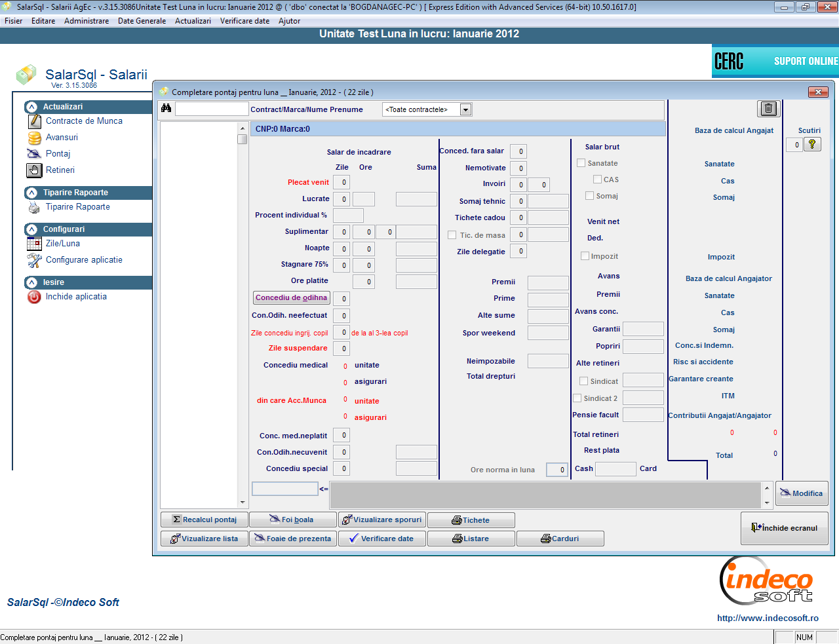
Task: Open the Verificare date menu
Action: [x=244, y=21]
